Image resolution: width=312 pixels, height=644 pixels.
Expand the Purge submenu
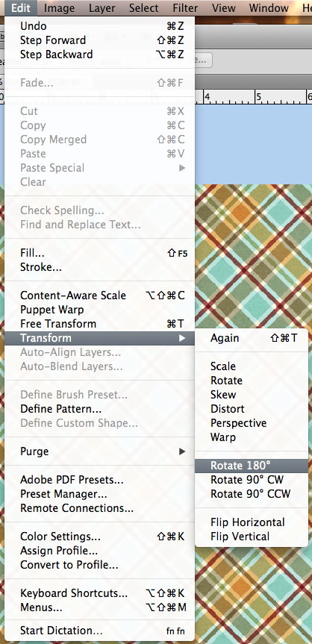pyautogui.click(x=99, y=451)
